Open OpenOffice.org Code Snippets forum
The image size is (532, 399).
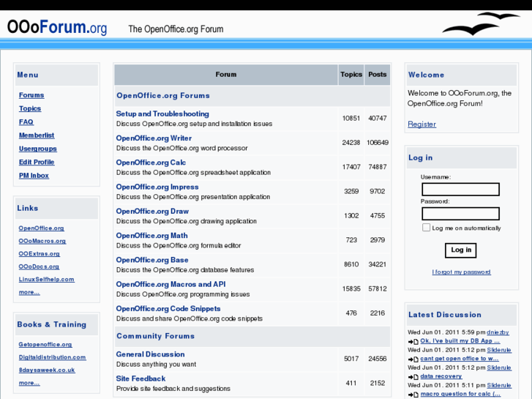coord(168,309)
